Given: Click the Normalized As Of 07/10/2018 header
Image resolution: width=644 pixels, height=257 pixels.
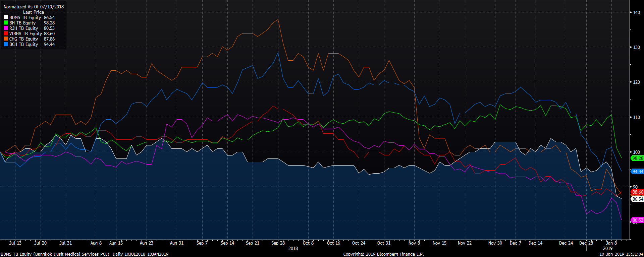Looking at the screenshot, I should (34, 7).
